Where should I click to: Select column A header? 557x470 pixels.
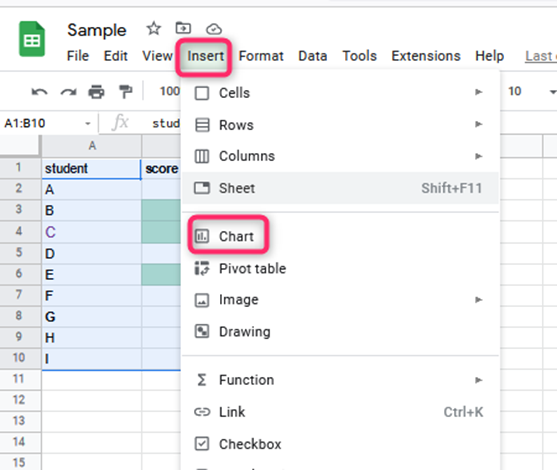point(92,145)
